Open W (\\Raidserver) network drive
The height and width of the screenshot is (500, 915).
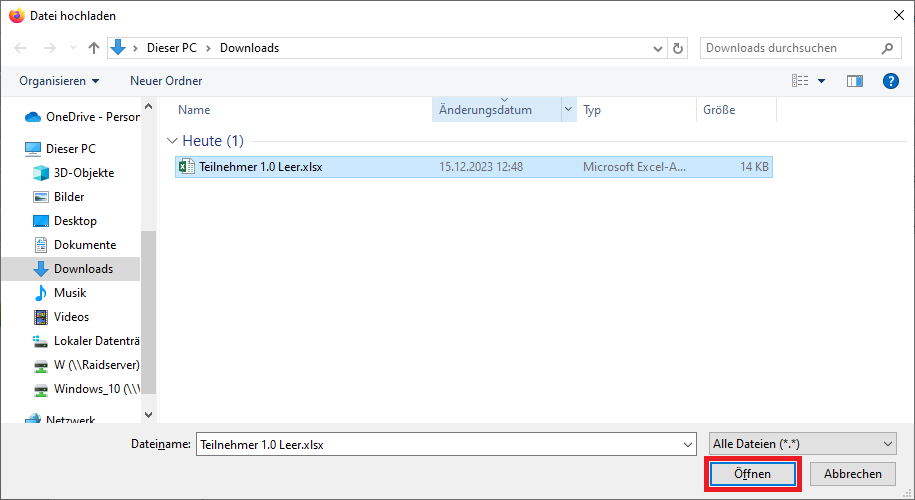[x=86, y=365]
